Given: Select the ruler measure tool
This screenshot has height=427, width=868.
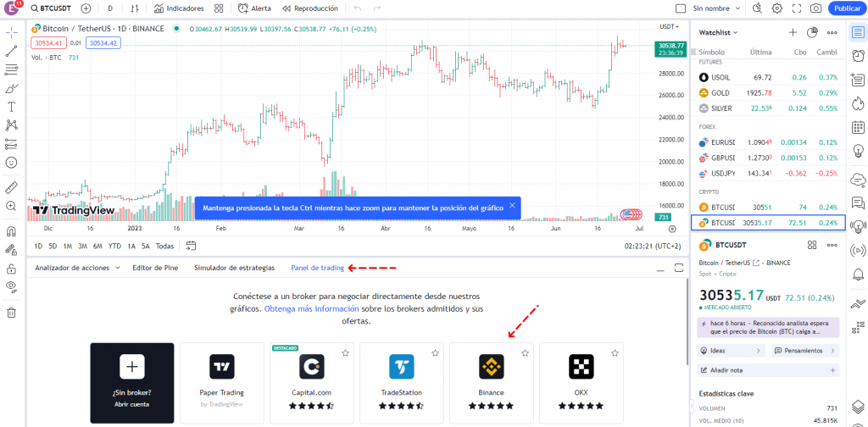Looking at the screenshot, I should pos(12,187).
